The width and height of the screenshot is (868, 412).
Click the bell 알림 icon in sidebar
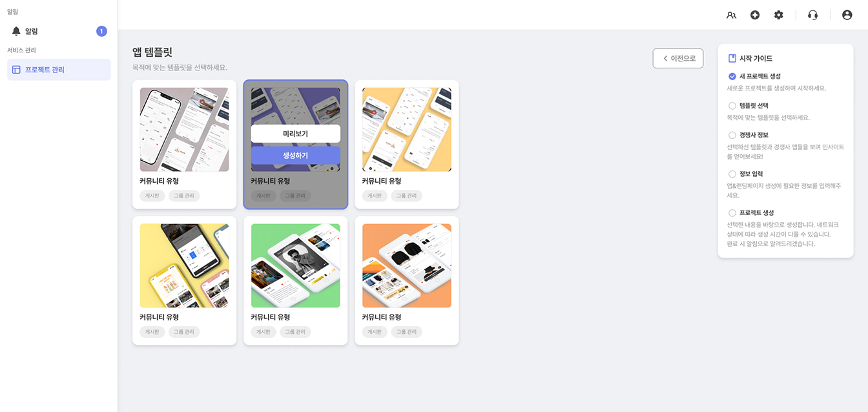coord(16,31)
